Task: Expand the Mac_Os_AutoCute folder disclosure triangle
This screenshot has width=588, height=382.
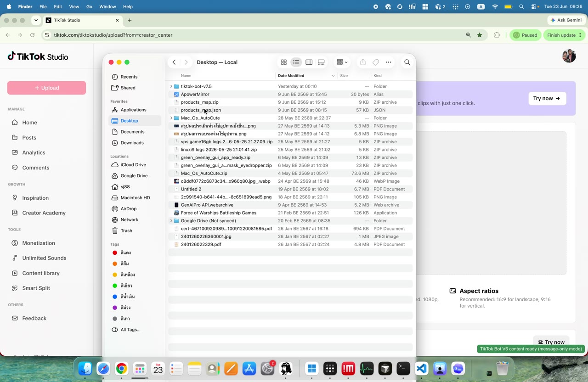Action: [x=171, y=118]
